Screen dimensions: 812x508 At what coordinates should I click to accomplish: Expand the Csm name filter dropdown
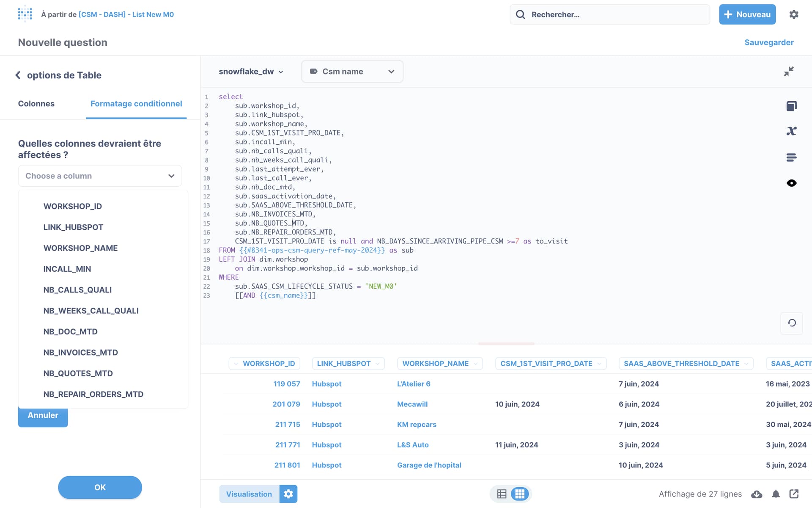tap(352, 72)
